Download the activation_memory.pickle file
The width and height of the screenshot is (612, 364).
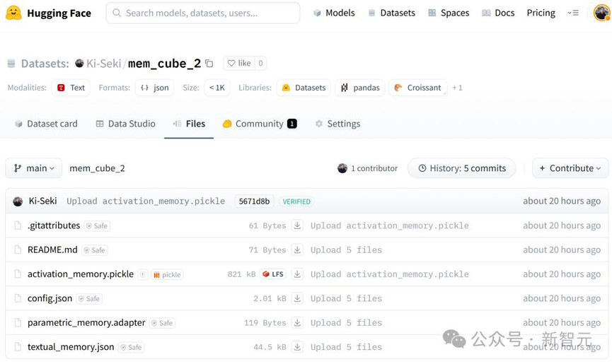pyautogui.click(x=297, y=274)
